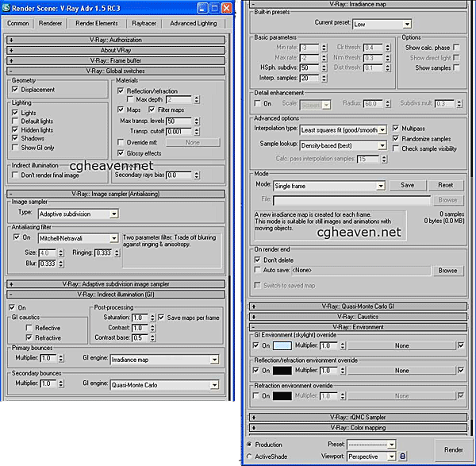Switch to the Common tab
The image size is (476, 466).
(18, 23)
